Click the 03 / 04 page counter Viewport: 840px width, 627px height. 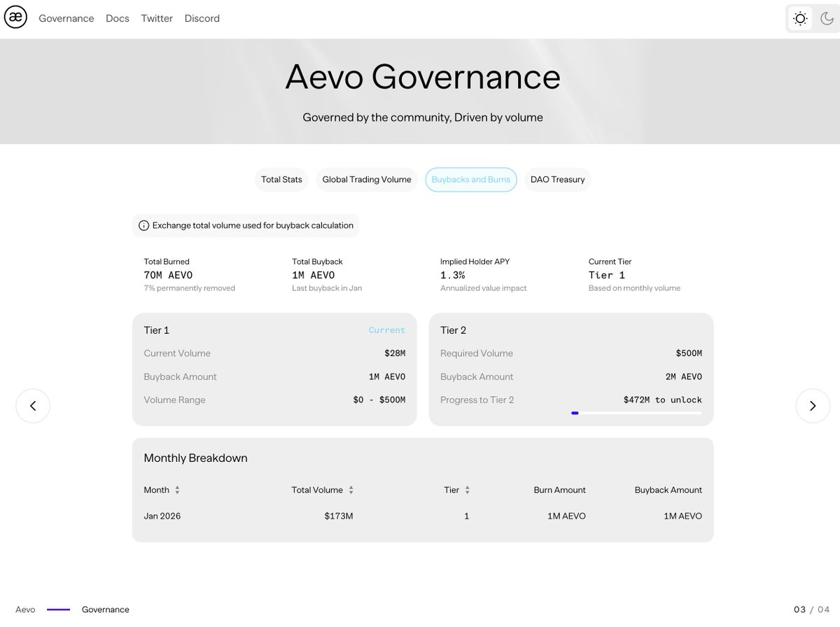[x=812, y=610]
